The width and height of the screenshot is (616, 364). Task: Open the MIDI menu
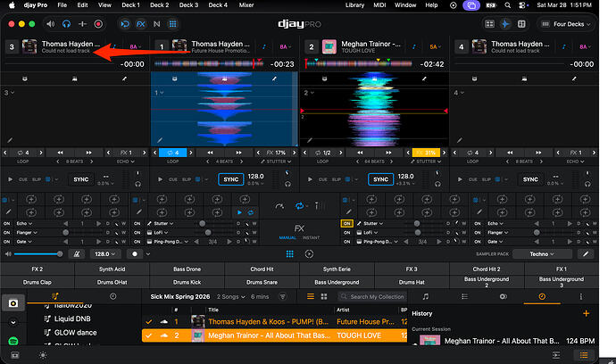[379, 5]
